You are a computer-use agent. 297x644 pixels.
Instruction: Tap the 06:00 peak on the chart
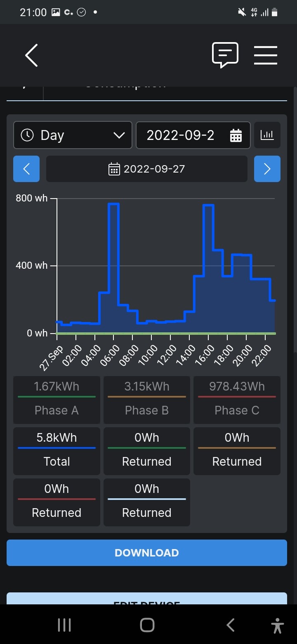(113, 204)
